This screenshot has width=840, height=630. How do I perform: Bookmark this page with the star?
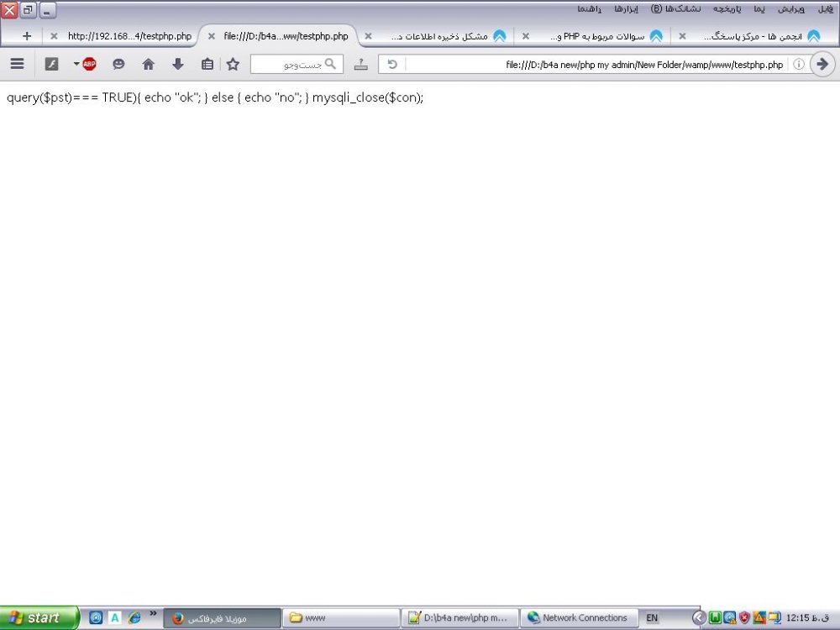pos(233,64)
